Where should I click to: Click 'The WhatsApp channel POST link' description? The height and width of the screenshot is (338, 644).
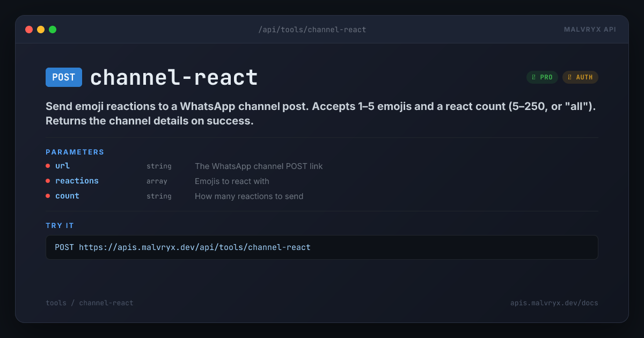[259, 166]
